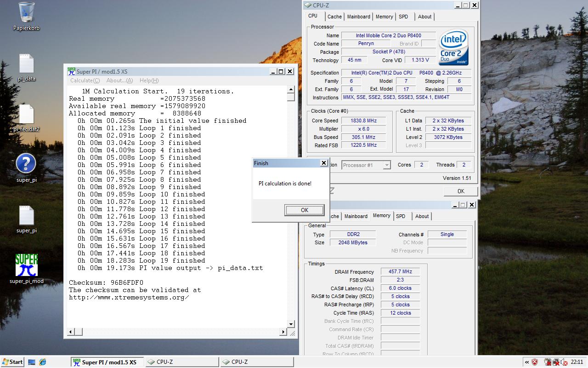Close the Finish dialog with X
588x368 pixels.
(x=324, y=163)
